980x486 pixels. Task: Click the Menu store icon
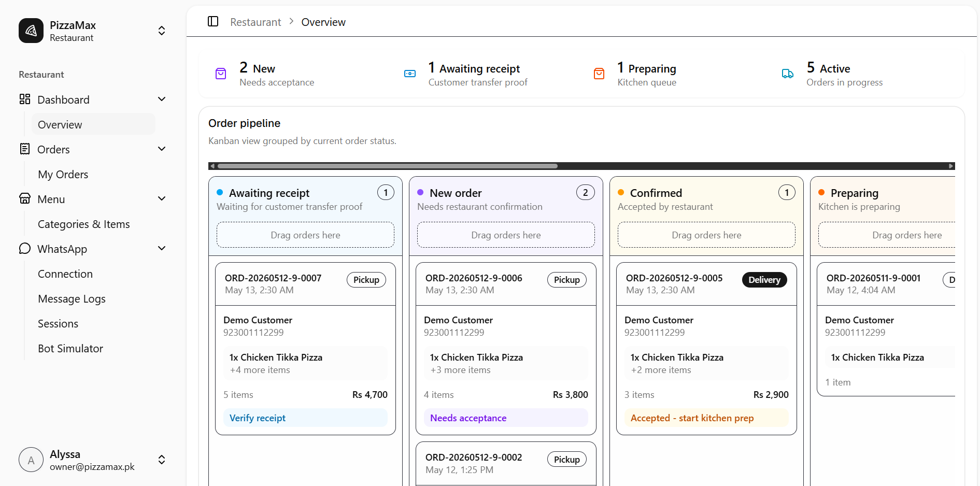point(25,198)
